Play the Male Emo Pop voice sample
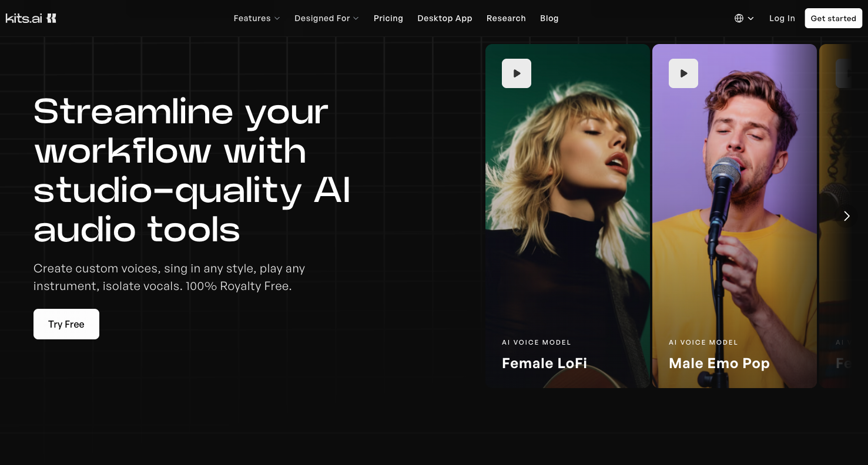Viewport: 868px width, 465px height. pos(683,73)
